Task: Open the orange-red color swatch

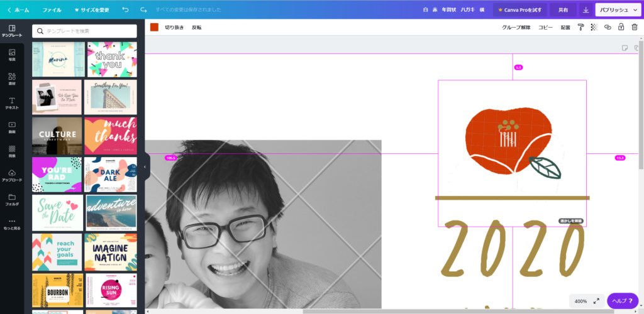Action: 154,28
